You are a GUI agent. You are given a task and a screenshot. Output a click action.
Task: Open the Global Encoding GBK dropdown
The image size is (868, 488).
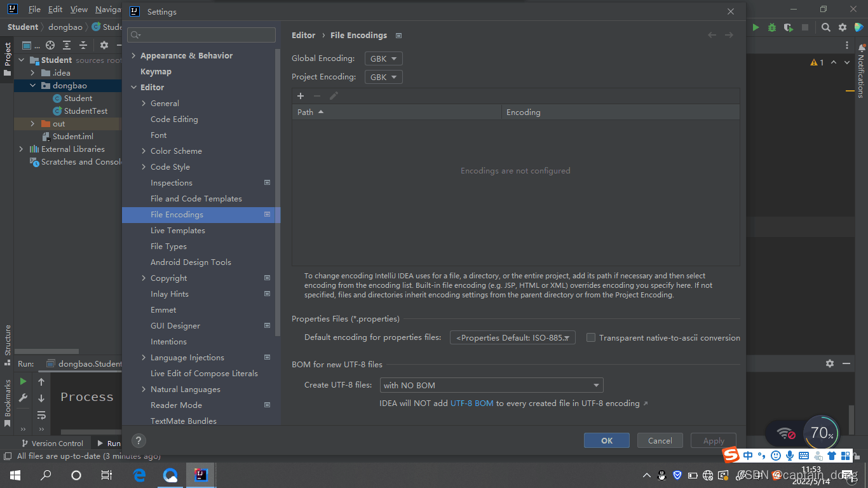[x=384, y=58]
